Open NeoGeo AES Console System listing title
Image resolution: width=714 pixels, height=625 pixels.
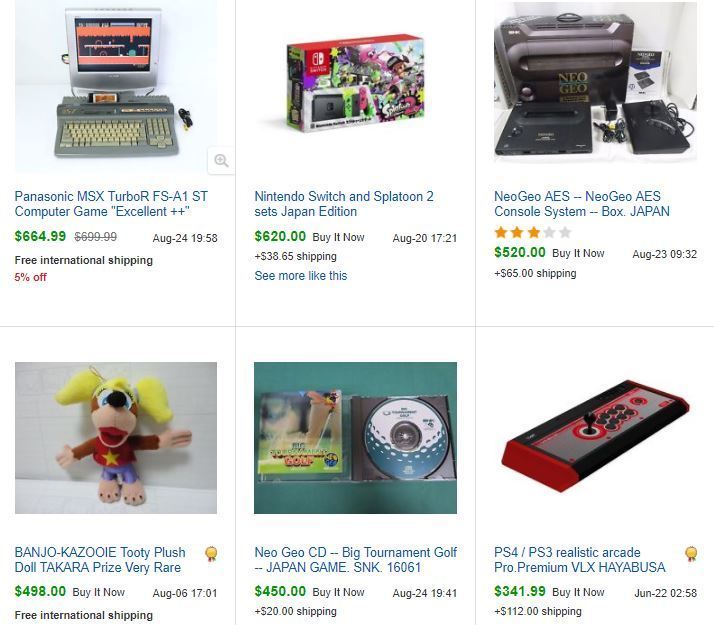click(x=582, y=204)
